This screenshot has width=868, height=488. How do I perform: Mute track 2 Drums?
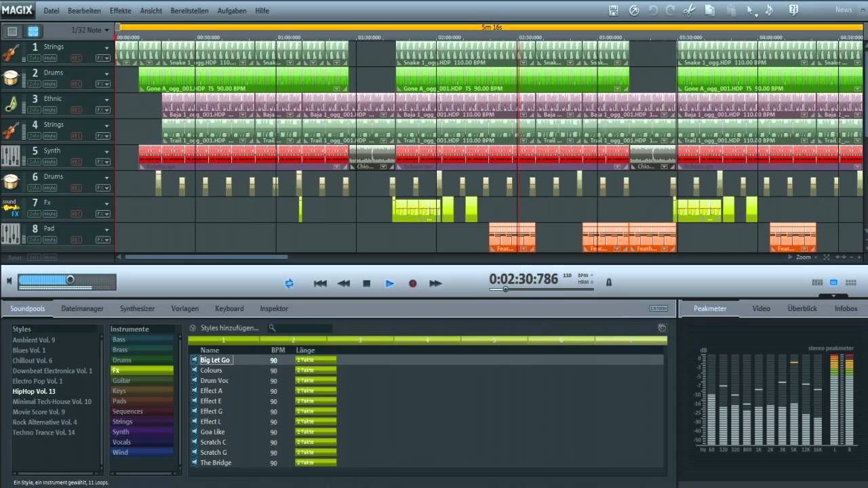[50, 84]
